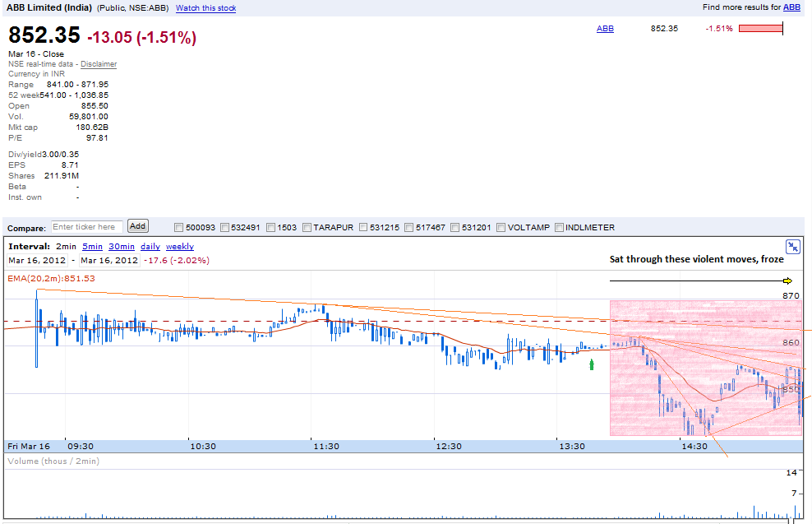Viewport: 812px width, 524px height.
Task: Select the daily interval view
Action: (x=150, y=247)
